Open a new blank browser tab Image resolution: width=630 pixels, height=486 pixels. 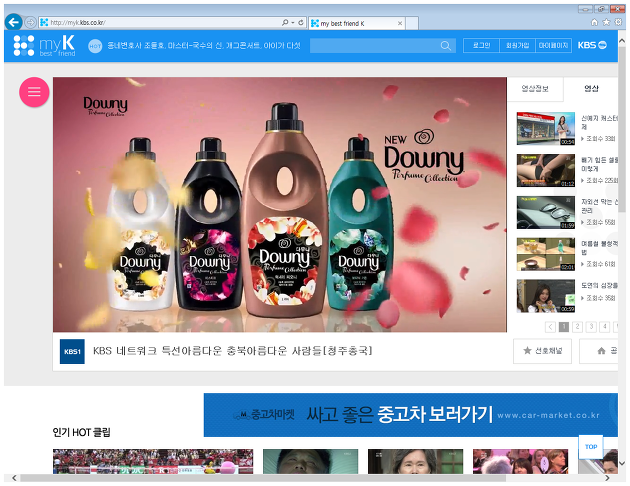coord(412,23)
